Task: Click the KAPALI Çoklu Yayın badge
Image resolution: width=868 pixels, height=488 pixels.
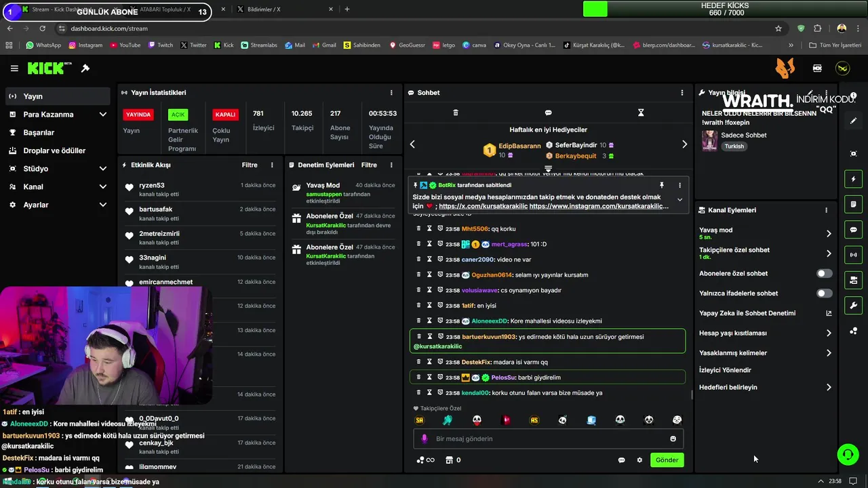Action: click(225, 115)
